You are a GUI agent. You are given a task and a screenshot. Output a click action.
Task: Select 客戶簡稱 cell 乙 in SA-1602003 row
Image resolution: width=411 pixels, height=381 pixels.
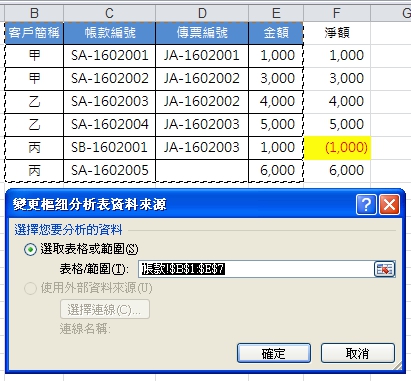coord(34,102)
